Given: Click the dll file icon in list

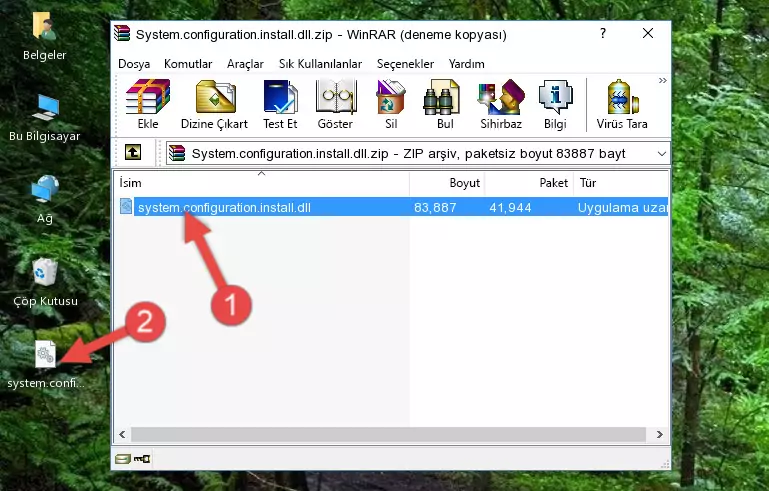Looking at the screenshot, I should click(126, 207).
